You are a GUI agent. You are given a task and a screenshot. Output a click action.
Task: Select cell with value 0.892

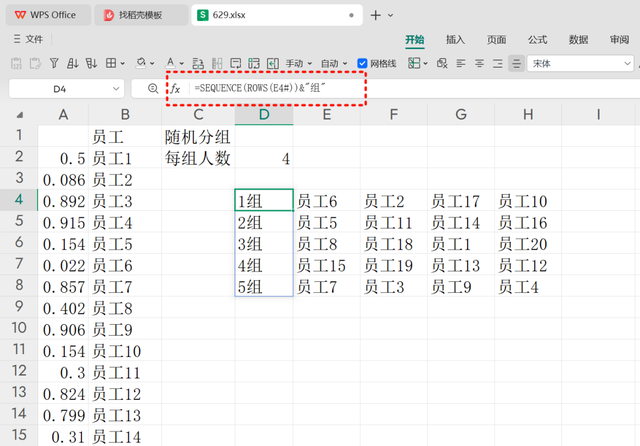point(63,201)
